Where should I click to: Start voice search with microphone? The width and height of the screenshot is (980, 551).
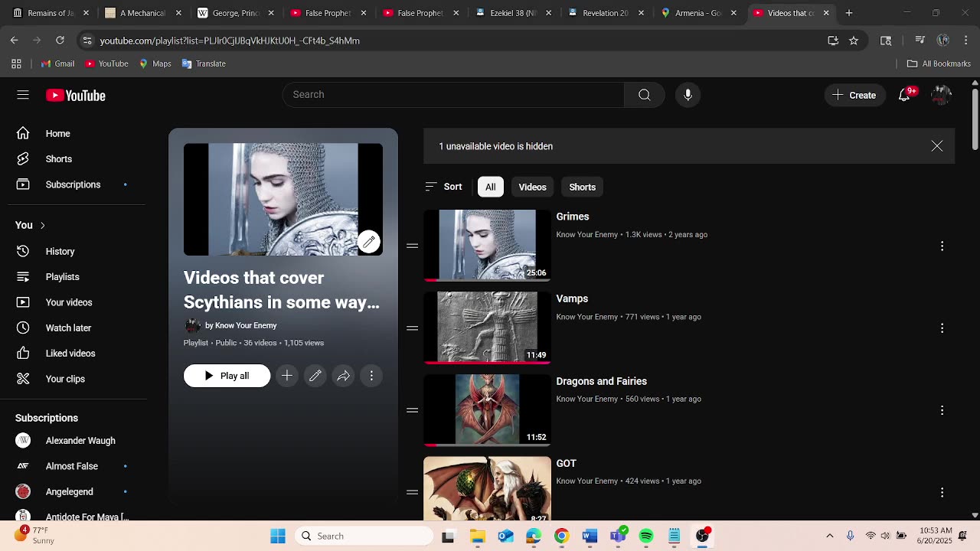pyautogui.click(x=688, y=95)
